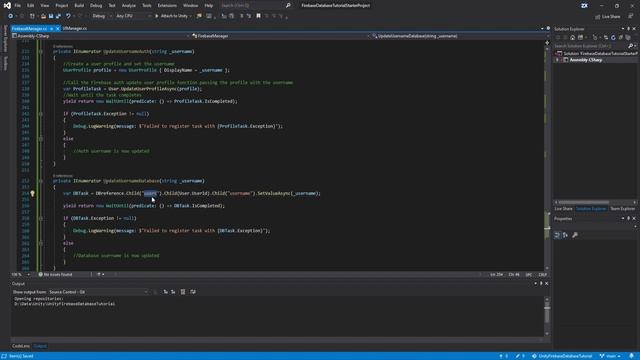Toggle word wrap in Output panel
640x360 pixels.
[x=193, y=292]
